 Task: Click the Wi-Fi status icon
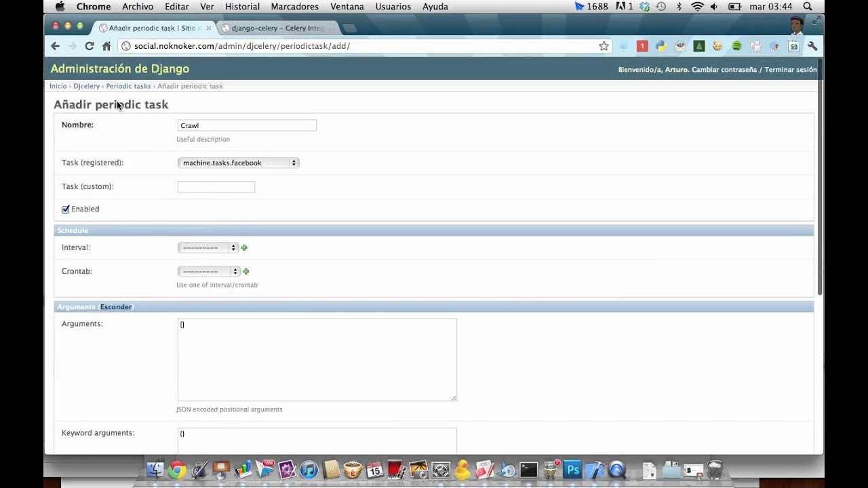click(697, 7)
